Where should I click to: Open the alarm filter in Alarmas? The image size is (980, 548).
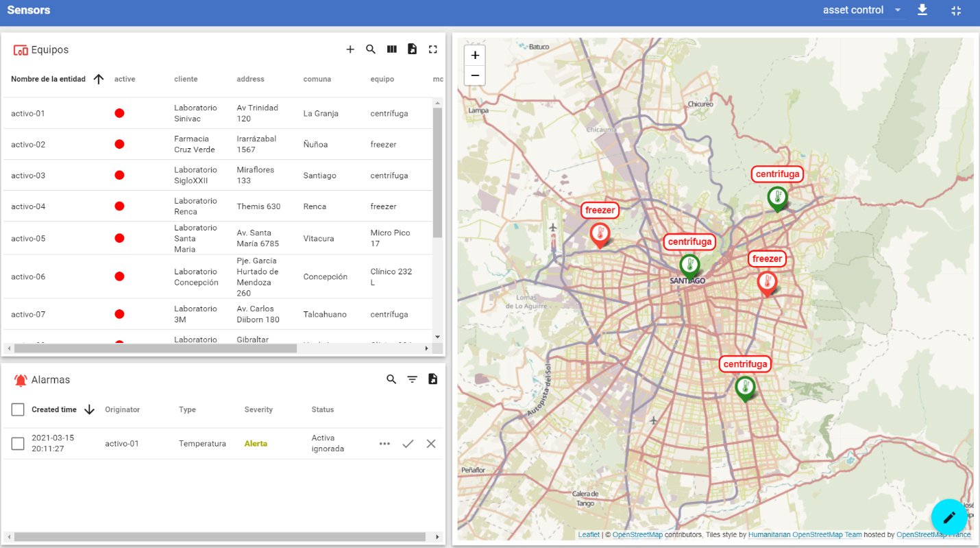coord(412,379)
